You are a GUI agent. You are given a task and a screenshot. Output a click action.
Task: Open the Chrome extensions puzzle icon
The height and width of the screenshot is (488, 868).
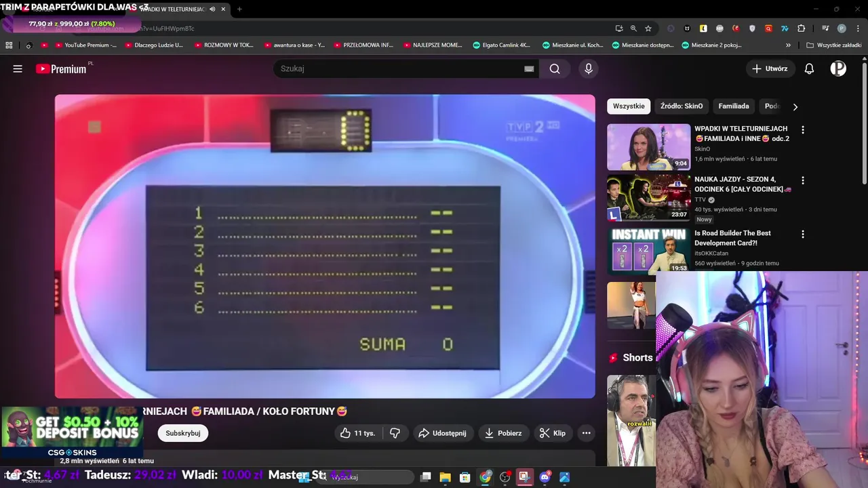pos(802,28)
